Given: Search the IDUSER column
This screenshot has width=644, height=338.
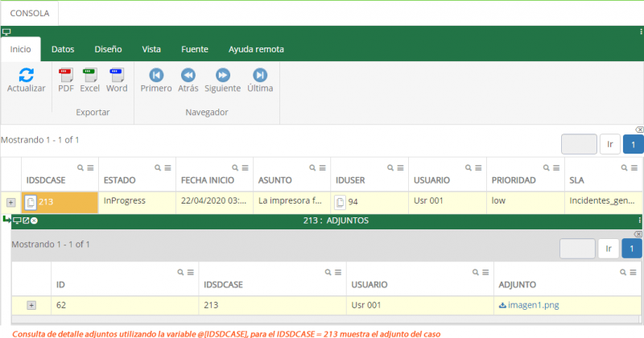Looking at the screenshot, I should pyautogui.click(x=390, y=168).
